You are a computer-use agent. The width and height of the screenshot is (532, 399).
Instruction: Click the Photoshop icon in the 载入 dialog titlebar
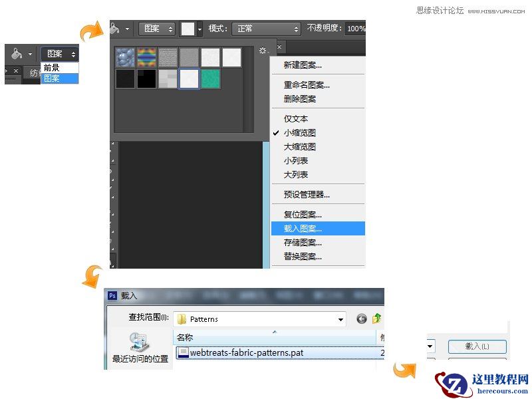pos(111,295)
